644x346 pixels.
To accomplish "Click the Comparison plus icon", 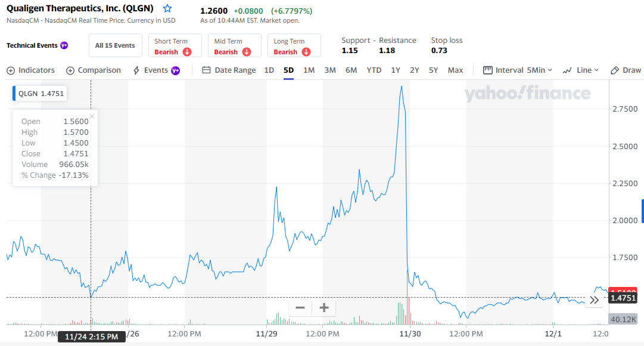I will click(x=70, y=70).
